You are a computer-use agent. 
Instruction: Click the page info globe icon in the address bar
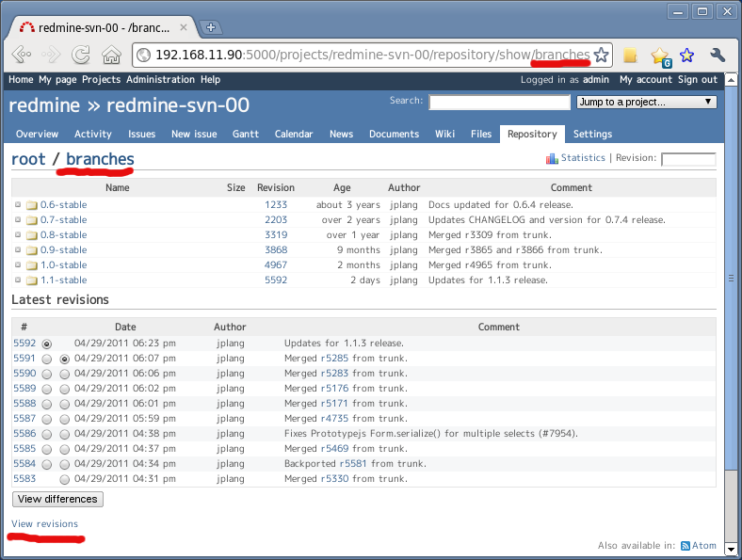point(144,56)
